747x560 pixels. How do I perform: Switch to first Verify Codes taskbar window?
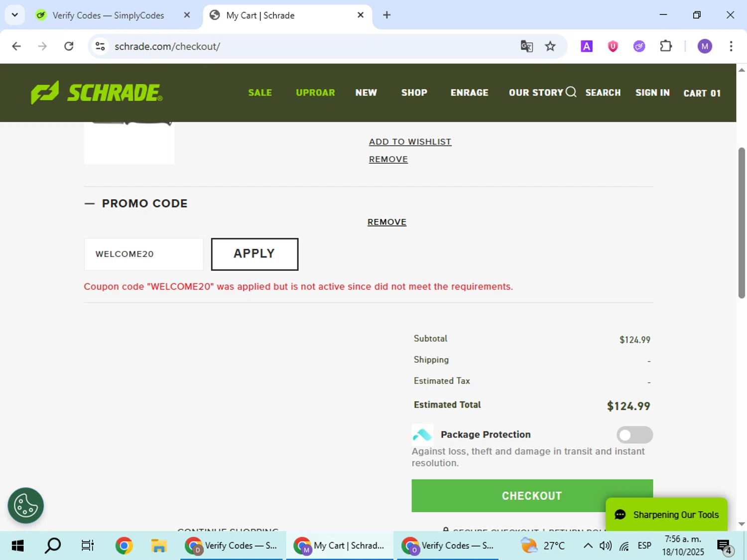pyautogui.click(x=232, y=546)
